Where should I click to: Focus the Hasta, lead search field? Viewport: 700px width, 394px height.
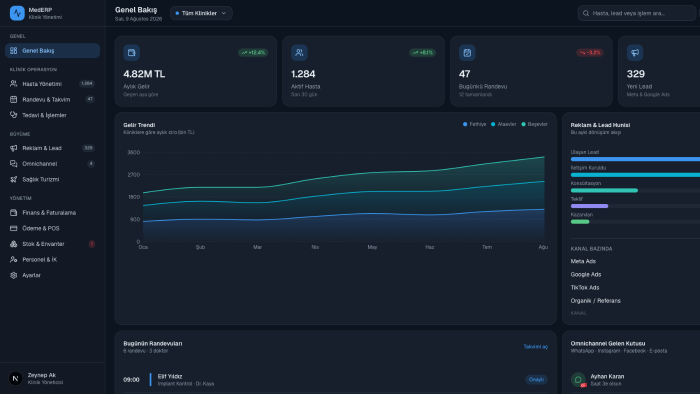click(x=637, y=13)
